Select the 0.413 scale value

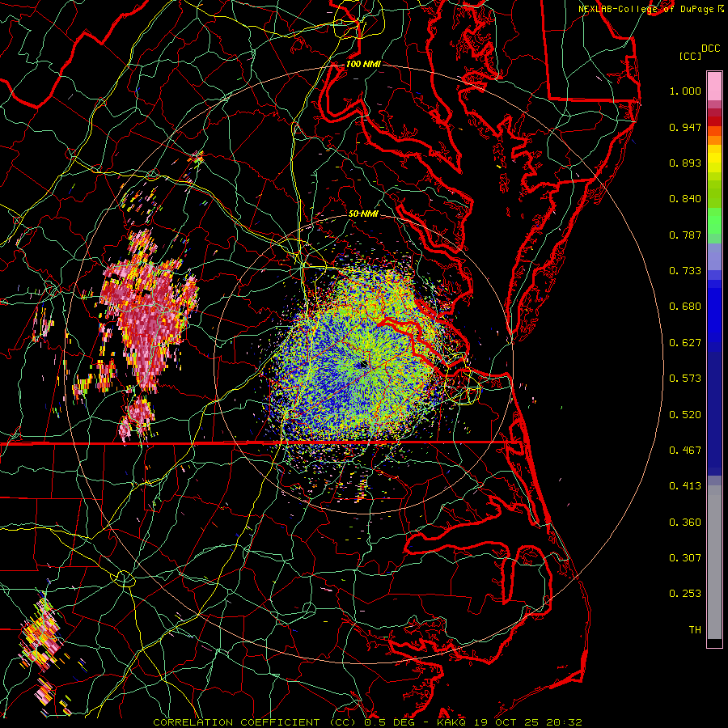(x=685, y=486)
